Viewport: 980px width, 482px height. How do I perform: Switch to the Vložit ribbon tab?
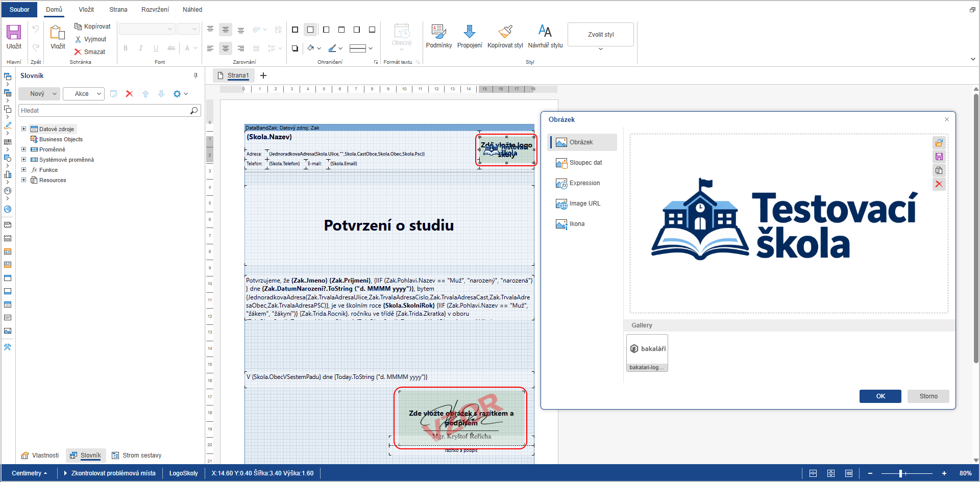(86, 10)
